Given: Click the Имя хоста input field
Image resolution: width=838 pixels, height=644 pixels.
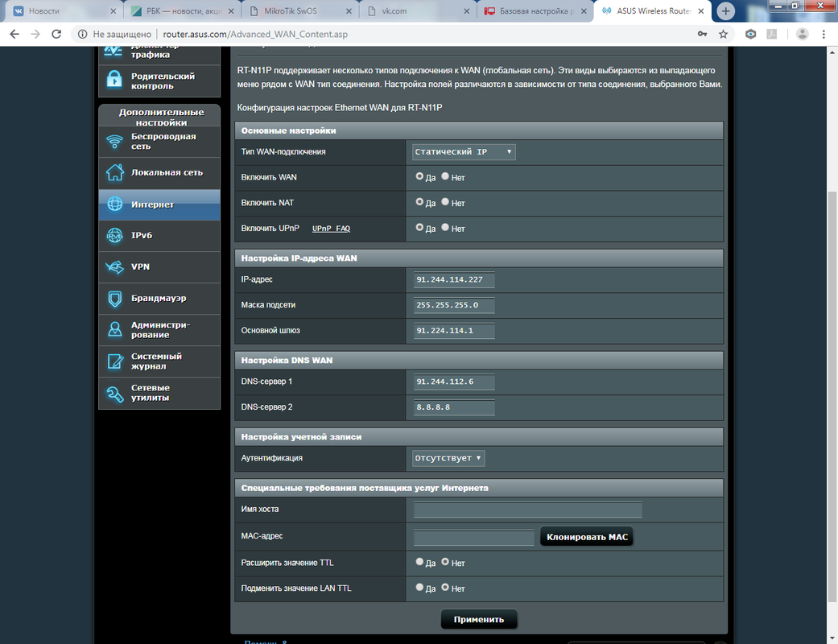Looking at the screenshot, I should point(527,510).
